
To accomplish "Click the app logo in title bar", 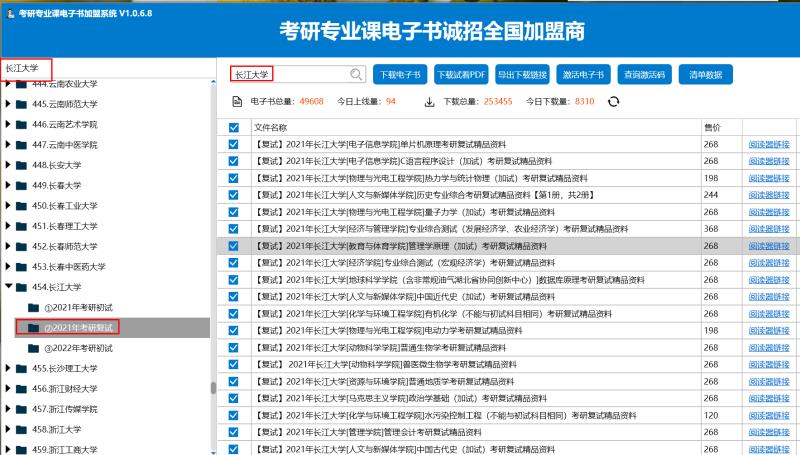I will coord(11,13).
